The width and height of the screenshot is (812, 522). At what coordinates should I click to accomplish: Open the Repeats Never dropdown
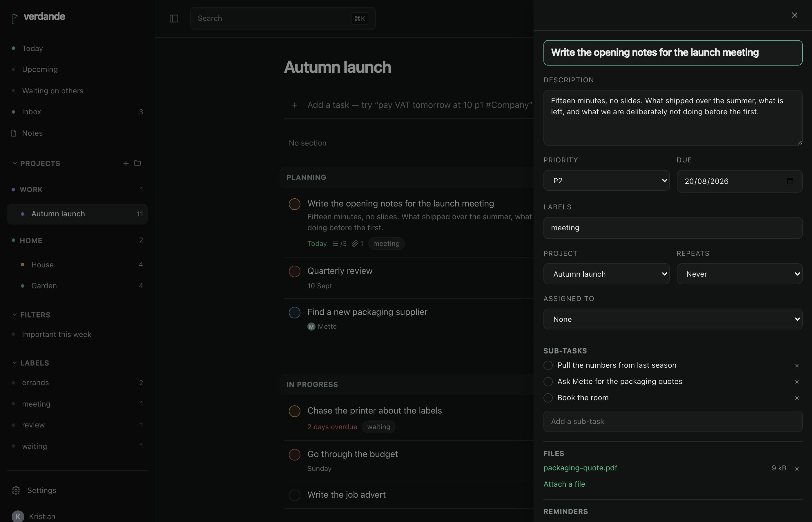tap(739, 274)
